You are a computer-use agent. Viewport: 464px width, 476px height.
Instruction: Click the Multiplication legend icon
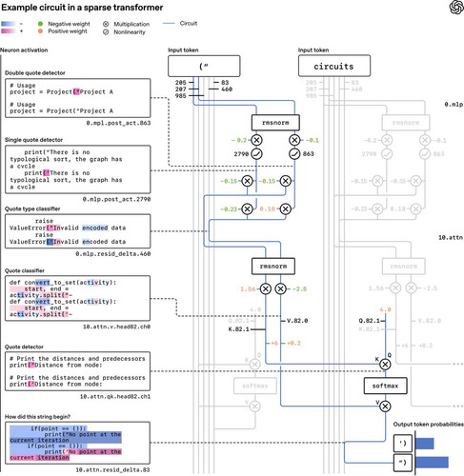[x=106, y=24]
